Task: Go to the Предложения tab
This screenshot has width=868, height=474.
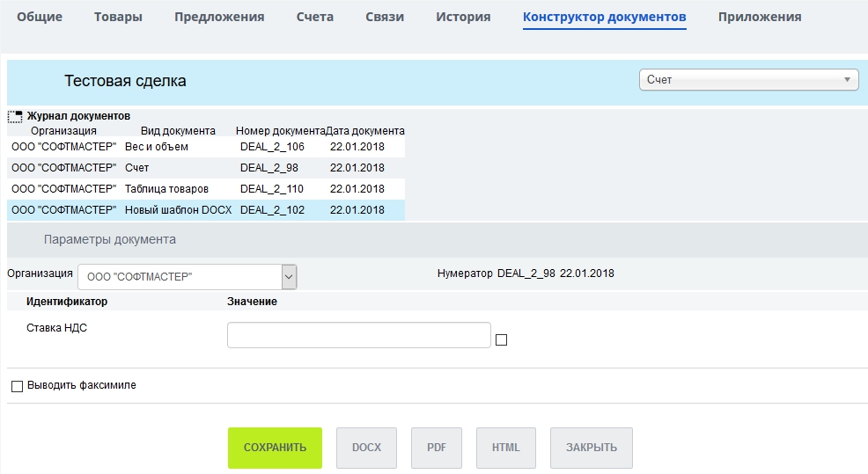Action: 219,17
